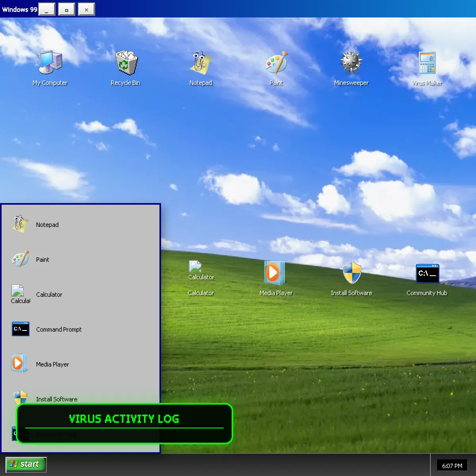Open the Community Hub desktop icon

[427, 278]
